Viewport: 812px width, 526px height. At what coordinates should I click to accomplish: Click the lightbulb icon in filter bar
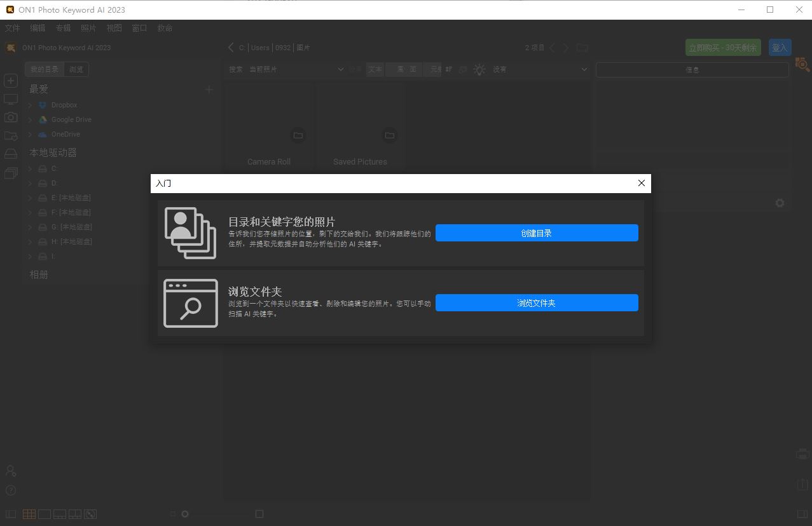pos(479,69)
